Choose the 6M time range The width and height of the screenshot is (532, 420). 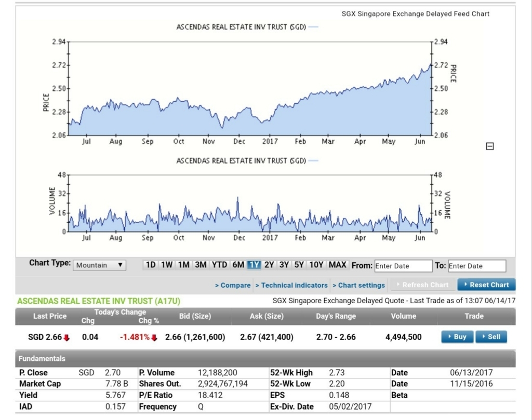[238, 265]
